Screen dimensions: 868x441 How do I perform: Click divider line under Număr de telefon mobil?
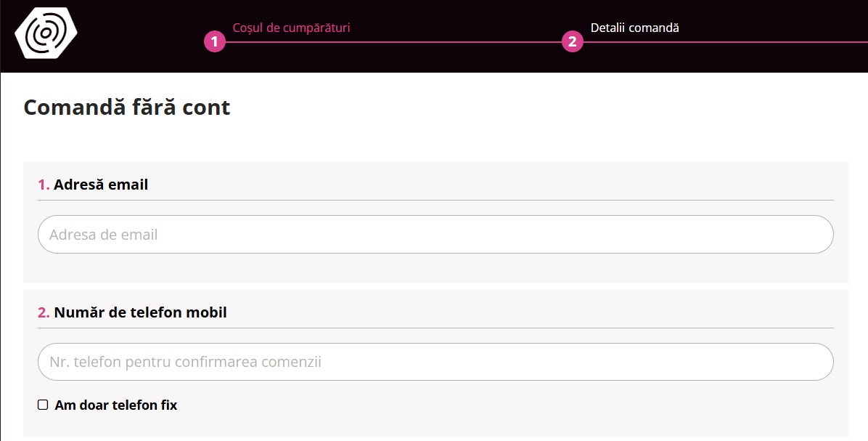click(x=435, y=328)
